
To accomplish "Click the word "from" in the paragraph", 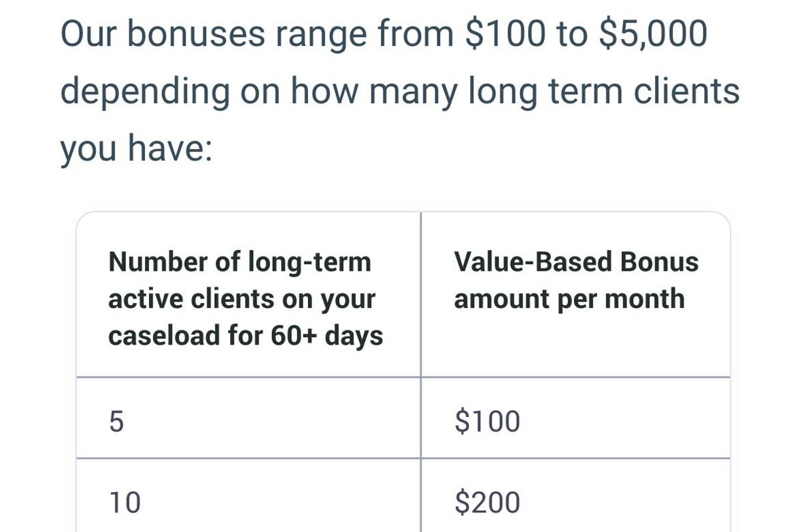I will [x=417, y=34].
